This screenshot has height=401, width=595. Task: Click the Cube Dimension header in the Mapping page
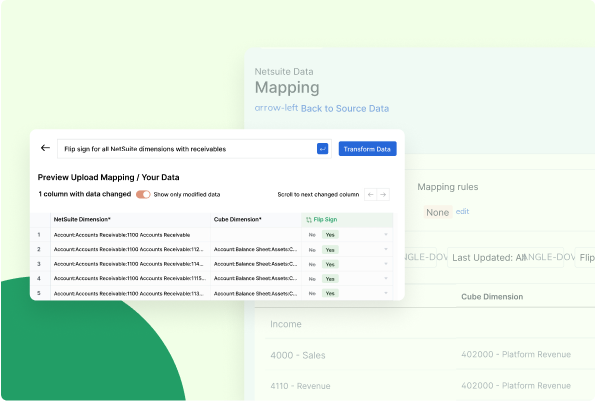click(492, 297)
